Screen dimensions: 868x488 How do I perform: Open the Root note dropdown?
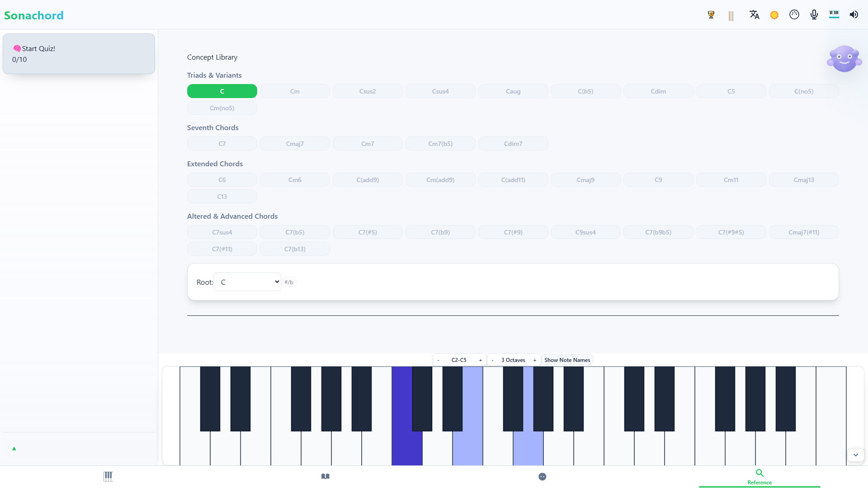click(x=247, y=282)
